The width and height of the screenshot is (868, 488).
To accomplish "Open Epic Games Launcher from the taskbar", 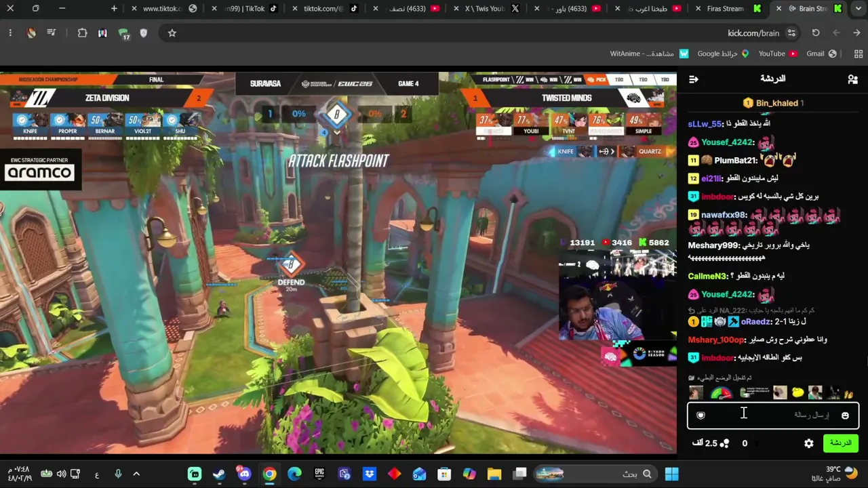I will 319,474.
